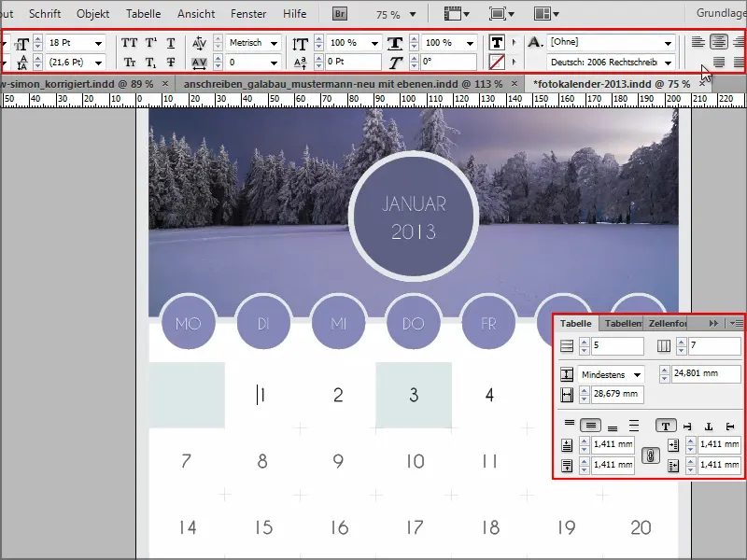
Task: Open Adobe Bridge via Br icon
Action: [339, 14]
